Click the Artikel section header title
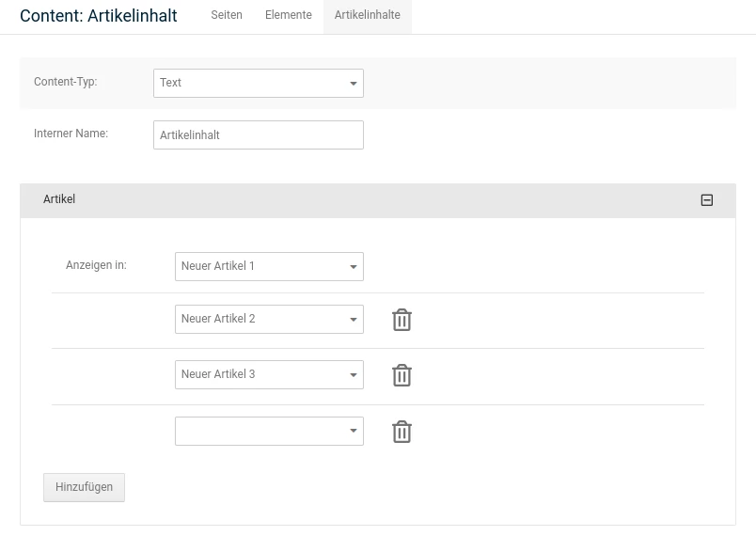This screenshot has width=756, height=536. 59,199
